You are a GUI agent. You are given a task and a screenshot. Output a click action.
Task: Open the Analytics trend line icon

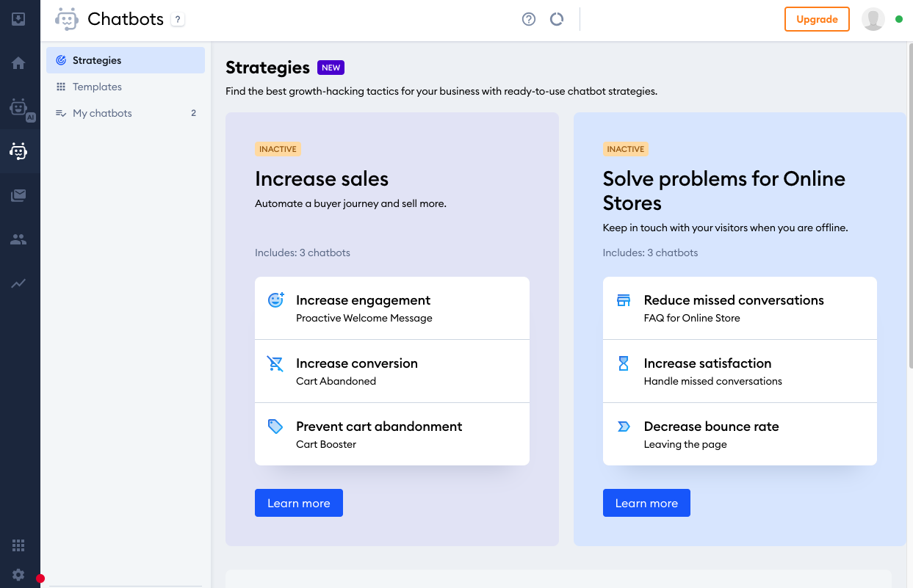18,283
